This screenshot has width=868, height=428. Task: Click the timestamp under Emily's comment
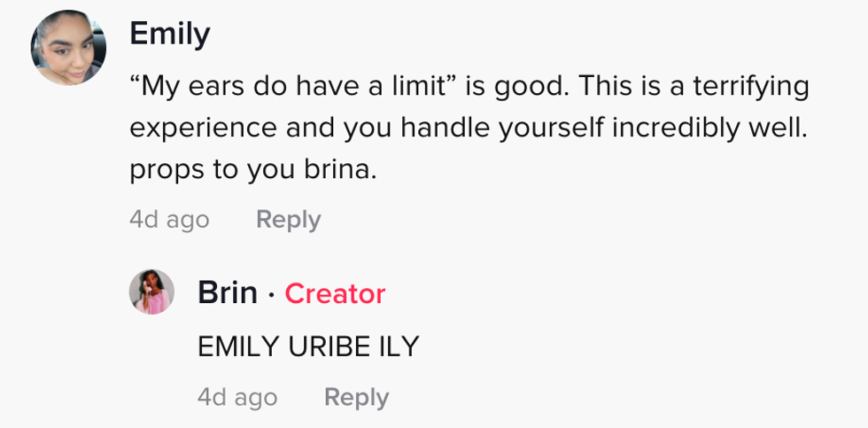coord(169,219)
